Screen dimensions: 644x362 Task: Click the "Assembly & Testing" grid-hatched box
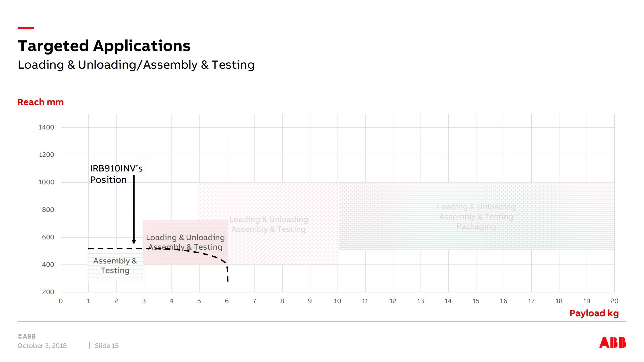(115, 266)
